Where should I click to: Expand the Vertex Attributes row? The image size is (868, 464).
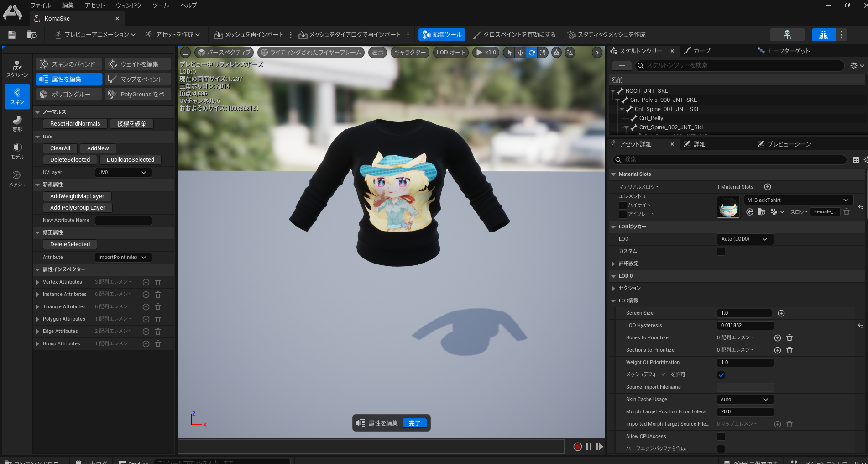pyautogui.click(x=37, y=282)
